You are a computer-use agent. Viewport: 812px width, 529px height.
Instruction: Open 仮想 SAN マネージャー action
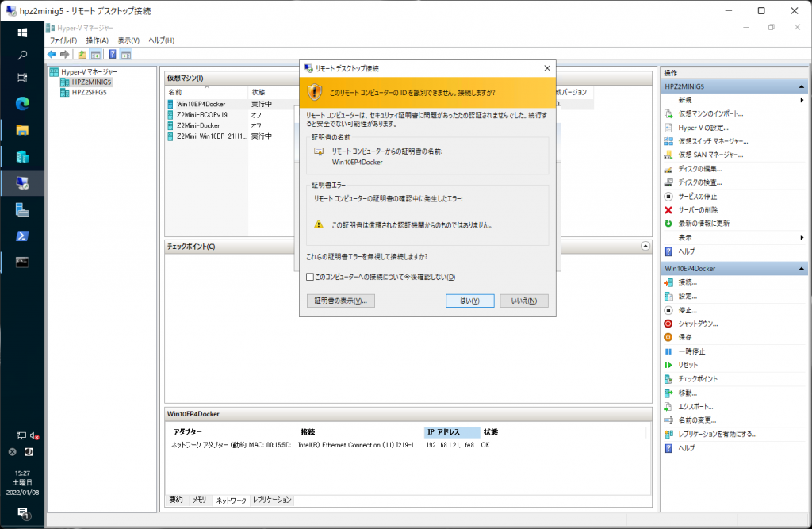(x=710, y=155)
